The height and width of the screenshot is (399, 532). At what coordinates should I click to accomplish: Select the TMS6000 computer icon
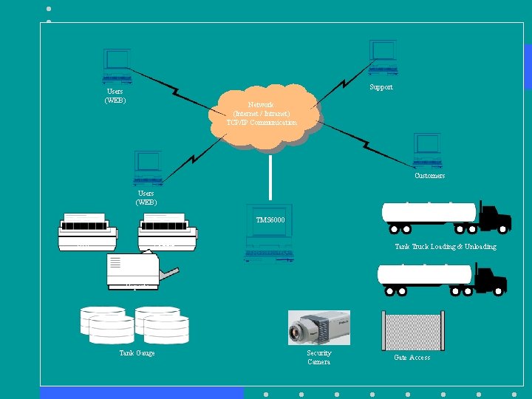click(269, 233)
